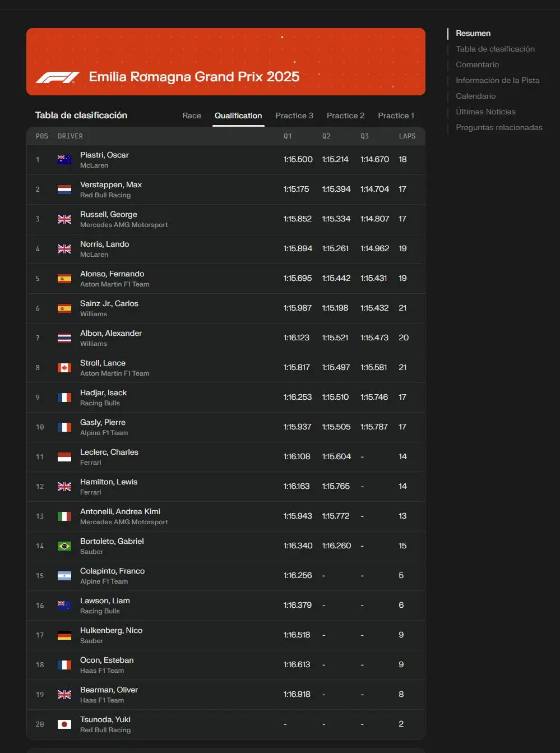This screenshot has width=560, height=753.
Task: Click the Brazilian flag beside Bortoleto
Action: (x=64, y=546)
